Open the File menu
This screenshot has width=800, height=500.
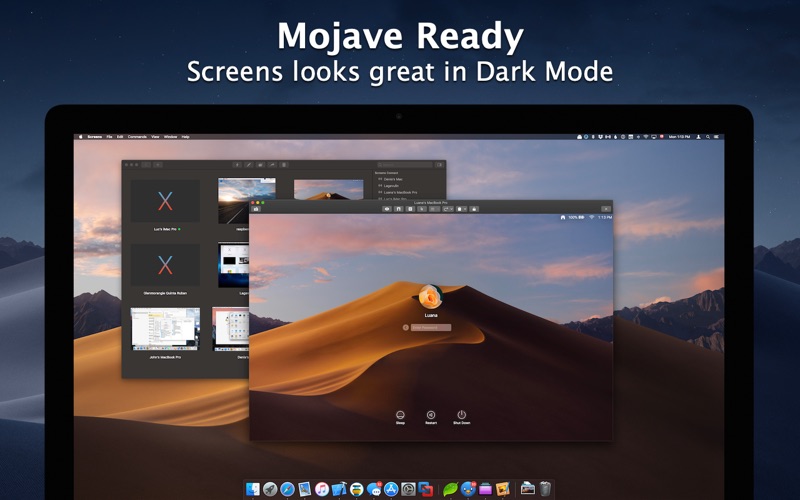tap(109, 137)
